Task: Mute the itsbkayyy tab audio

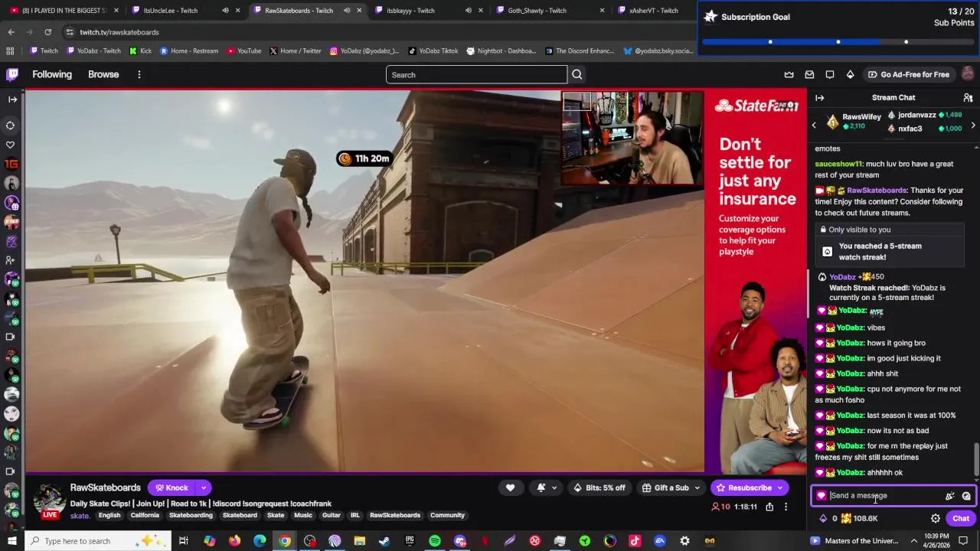Action: tap(469, 11)
